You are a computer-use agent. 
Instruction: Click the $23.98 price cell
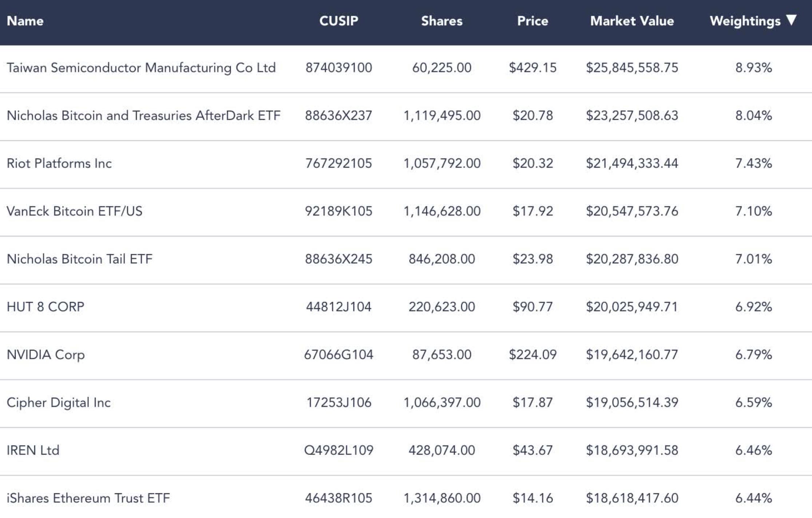(x=532, y=259)
